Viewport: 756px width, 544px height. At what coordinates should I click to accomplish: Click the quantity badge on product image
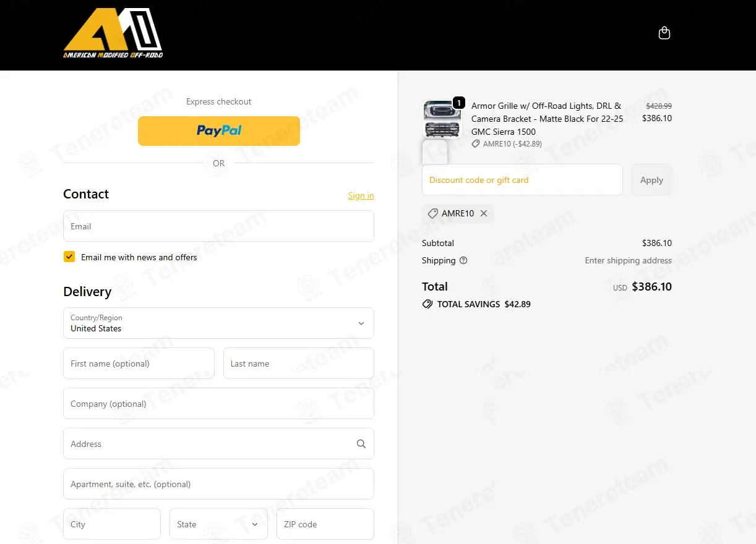458,103
